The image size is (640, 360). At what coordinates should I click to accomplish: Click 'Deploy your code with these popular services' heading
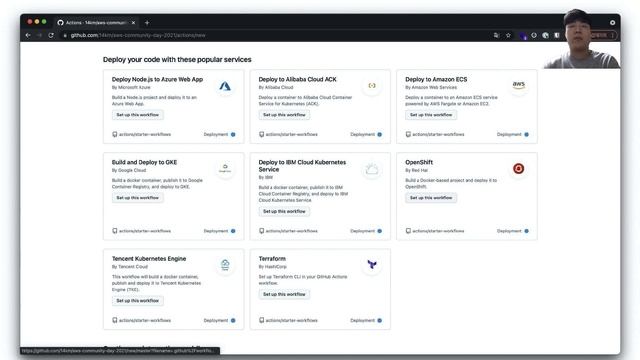coord(177,60)
